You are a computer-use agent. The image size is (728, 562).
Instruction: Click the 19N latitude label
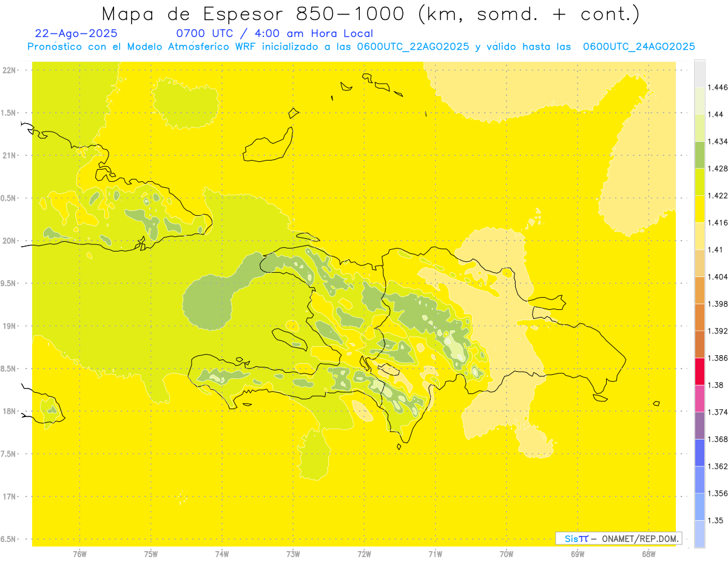8,326
